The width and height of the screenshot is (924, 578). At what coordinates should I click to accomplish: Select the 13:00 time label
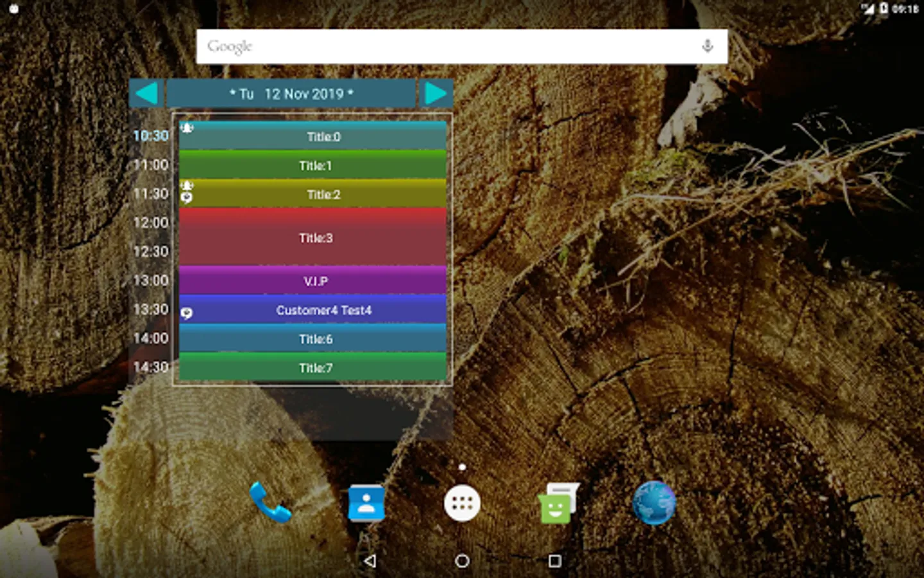(x=151, y=280)
